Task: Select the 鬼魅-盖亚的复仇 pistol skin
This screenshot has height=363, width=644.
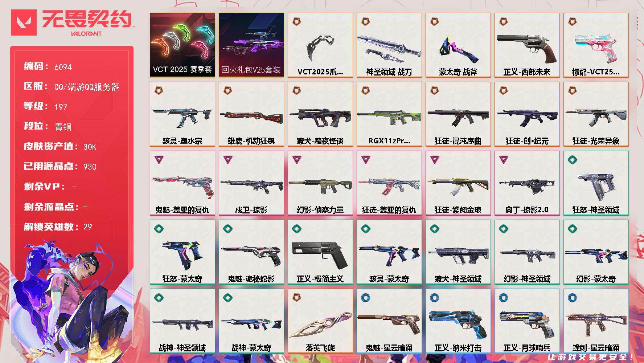Action: (x=182, y=183)
